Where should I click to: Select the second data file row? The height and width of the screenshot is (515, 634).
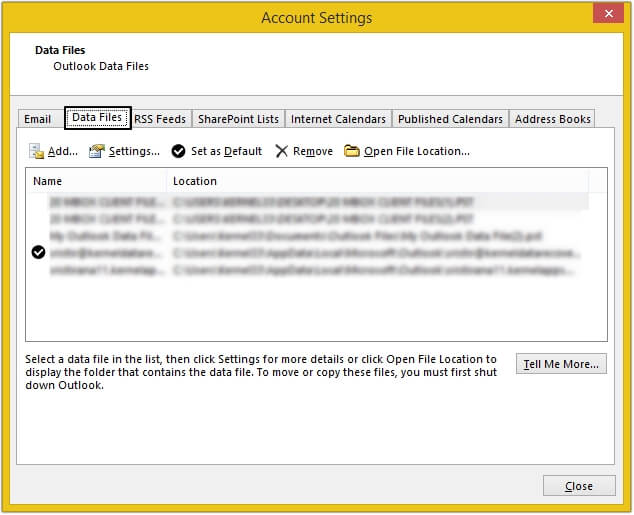point(308,219)
